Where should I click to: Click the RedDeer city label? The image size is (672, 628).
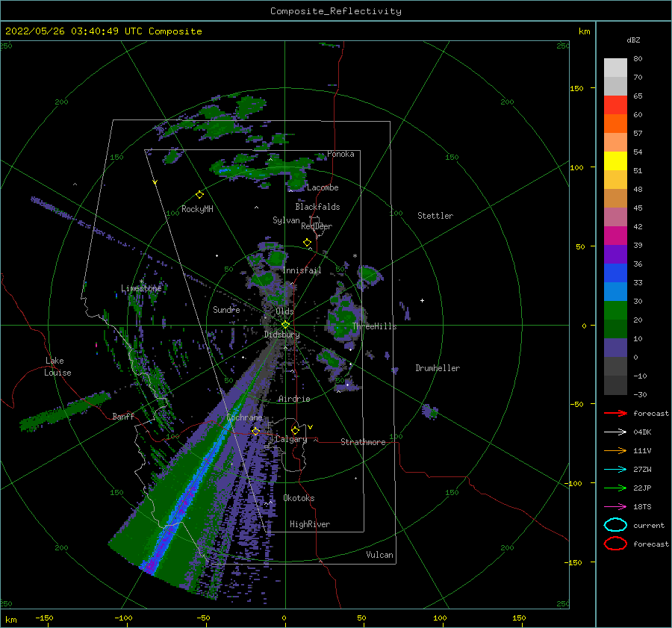[317, 226]
